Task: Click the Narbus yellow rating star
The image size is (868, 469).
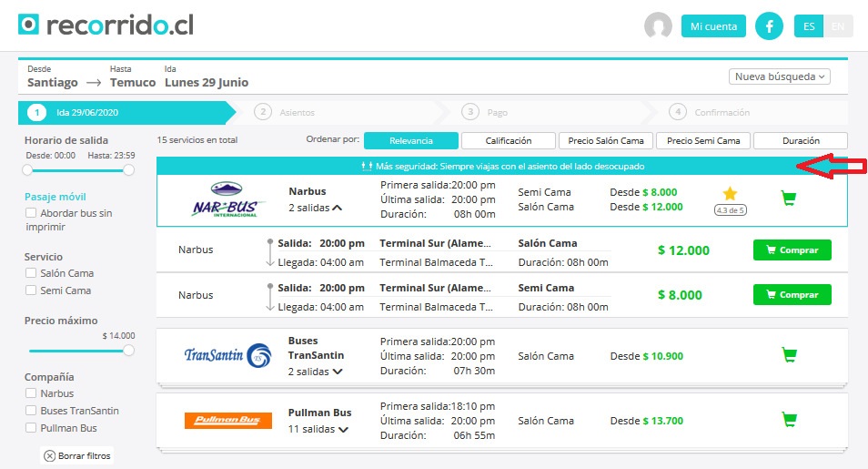Action: 731,193
